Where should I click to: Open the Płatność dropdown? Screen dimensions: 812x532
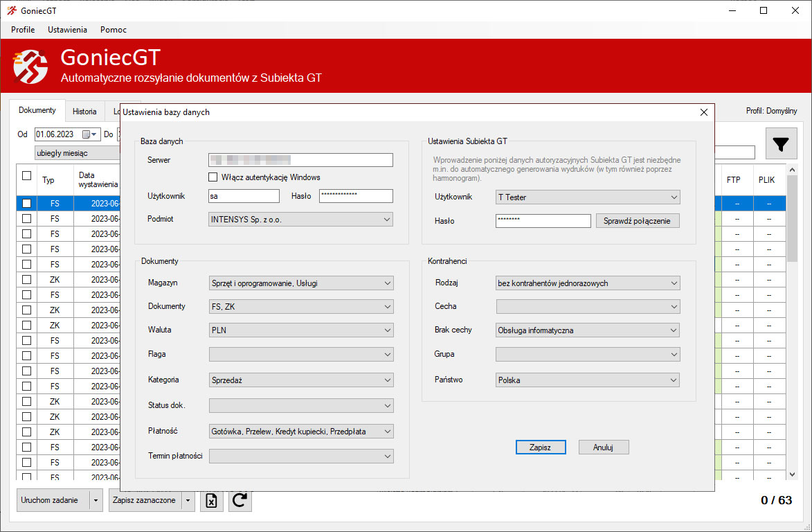pos(301,432)
